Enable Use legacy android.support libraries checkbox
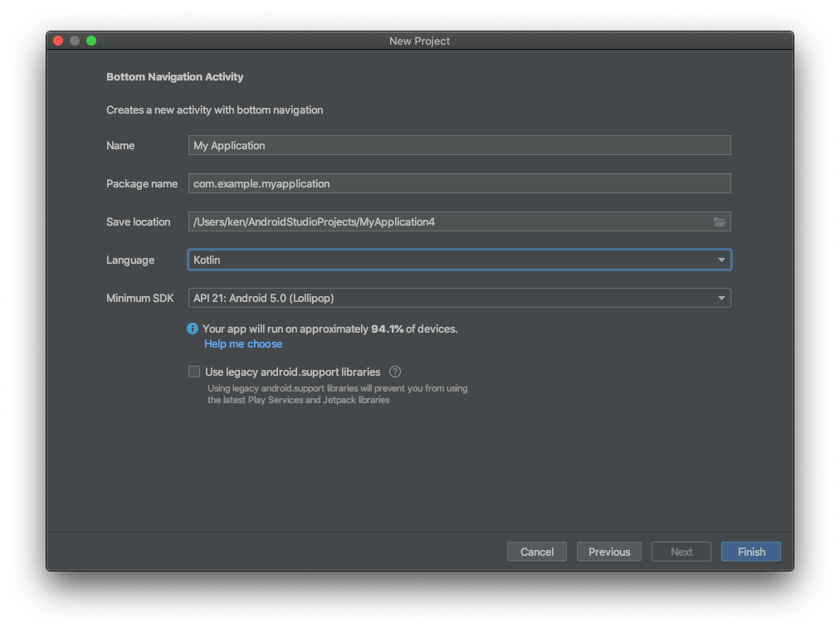Screen dimensions: 840x632 194,372
